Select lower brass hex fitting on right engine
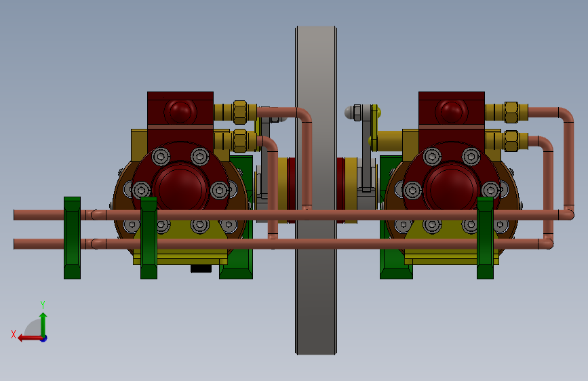This screenshot has width=588, height=381. coord(511,140)
